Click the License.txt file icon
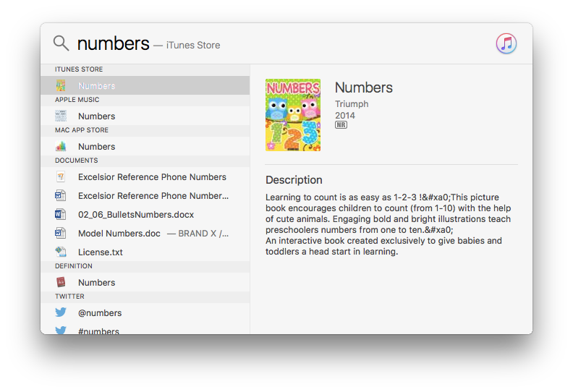 (61, 252)
